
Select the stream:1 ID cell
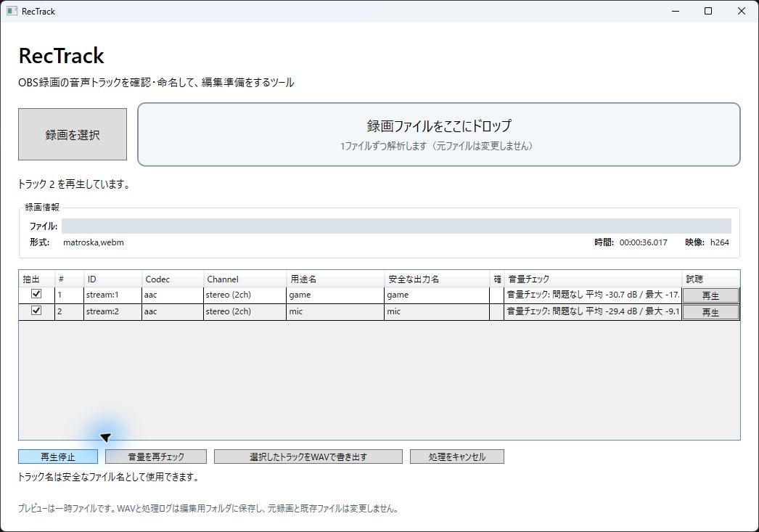coord(112,295)
